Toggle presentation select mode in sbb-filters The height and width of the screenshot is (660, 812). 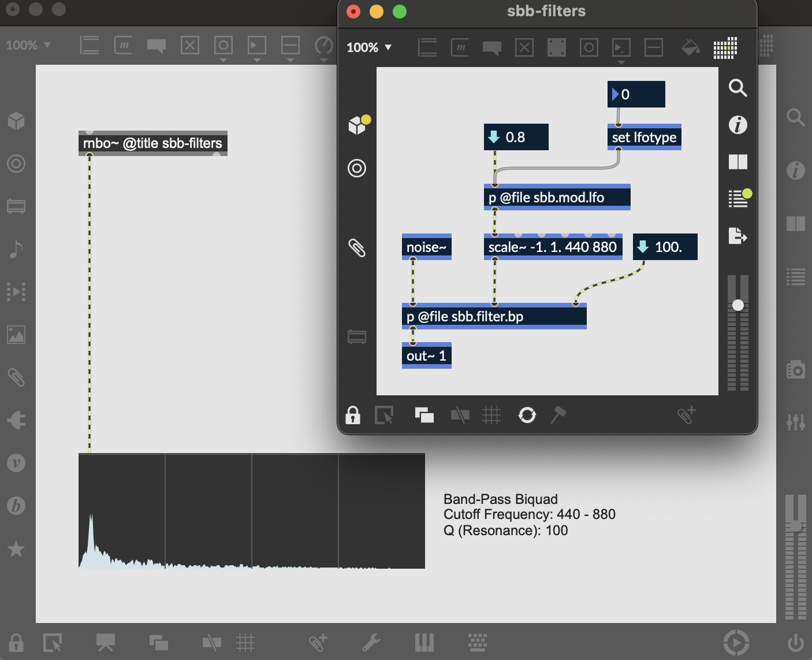[384, 415]
